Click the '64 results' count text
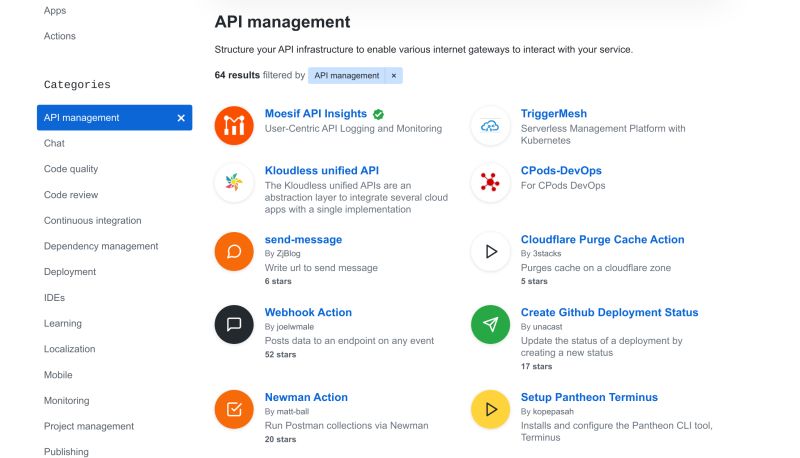Screen dimensions: 800x458 click(x=237, y=75)
